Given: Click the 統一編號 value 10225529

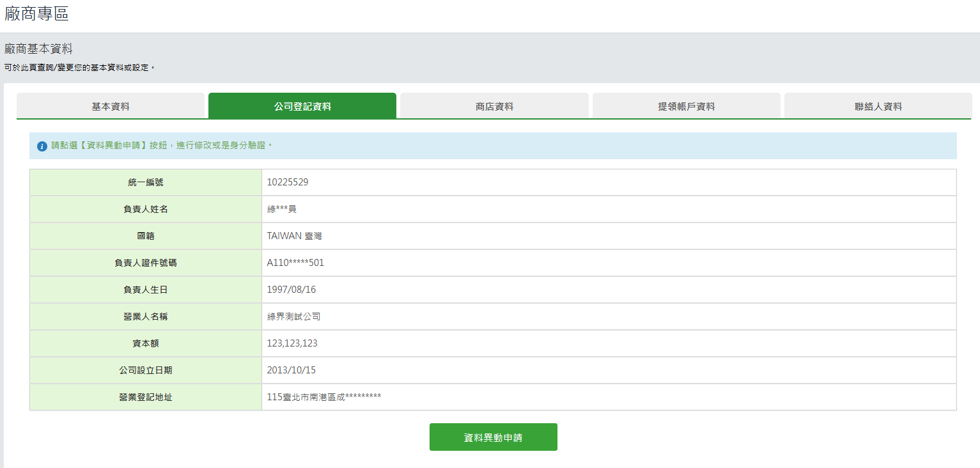Looking at the screenshot, I should 288,182.
